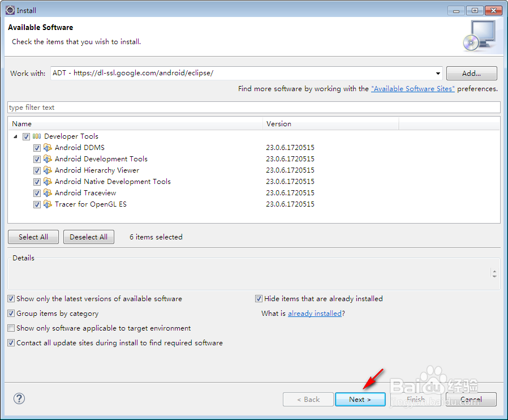Click the Tracer for OpenGL ES icon
508x420 pixels.
[48, 204]
